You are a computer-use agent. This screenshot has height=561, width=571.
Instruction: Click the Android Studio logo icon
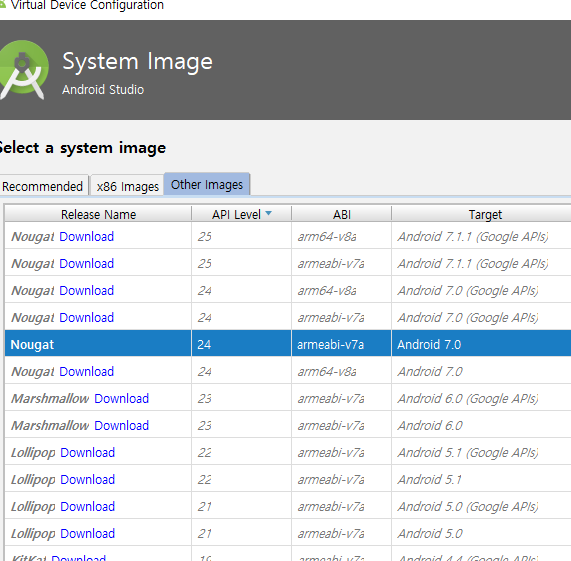click(23, 70)
